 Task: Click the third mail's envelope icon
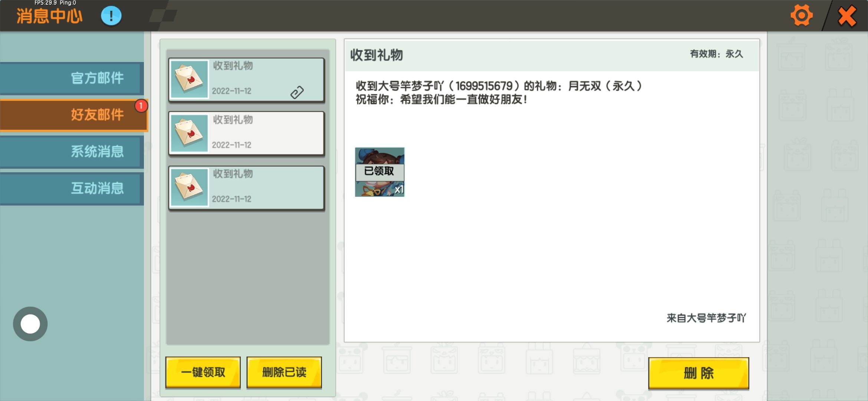coord(189,187)
